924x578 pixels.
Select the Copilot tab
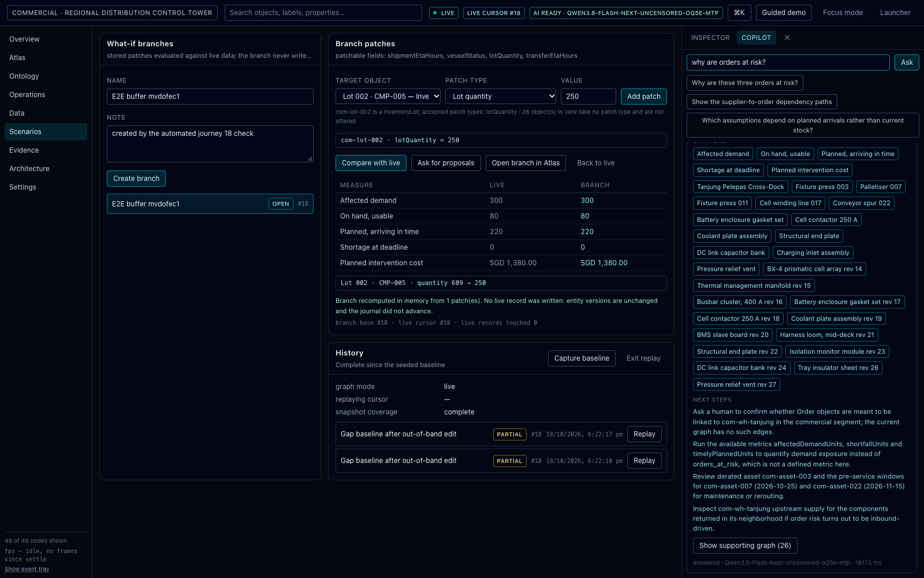(x=757, y=38)
